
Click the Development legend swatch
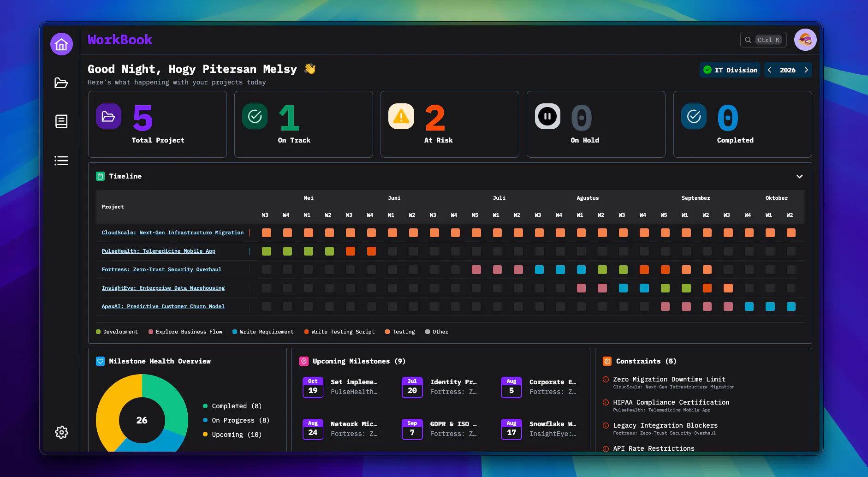[x=98, y=332]
